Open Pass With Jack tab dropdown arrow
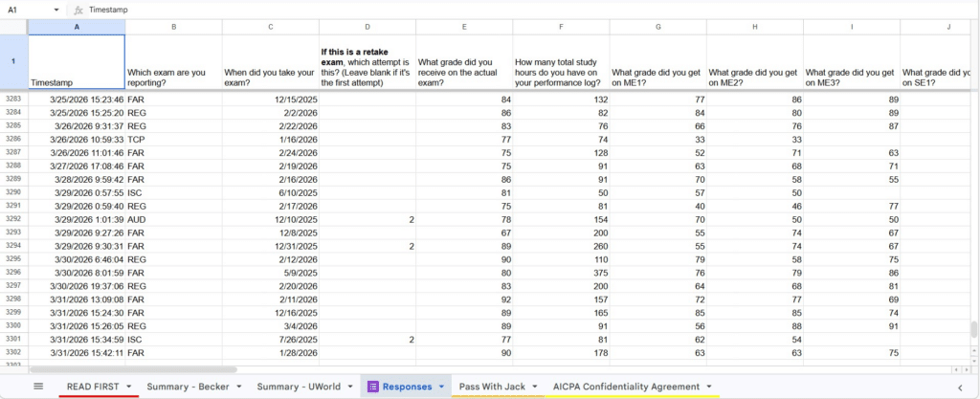The width and height of the screenshot is (980, 399). pos(534,387)
